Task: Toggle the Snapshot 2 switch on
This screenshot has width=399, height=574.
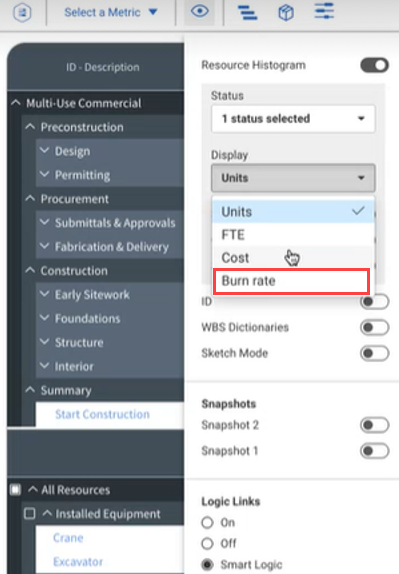Action: coord(374,425)
